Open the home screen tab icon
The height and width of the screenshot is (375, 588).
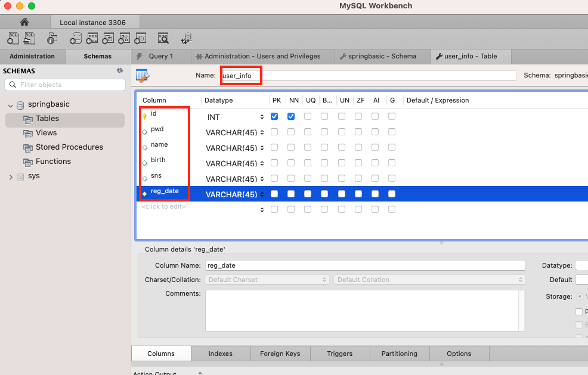point(24,22)
